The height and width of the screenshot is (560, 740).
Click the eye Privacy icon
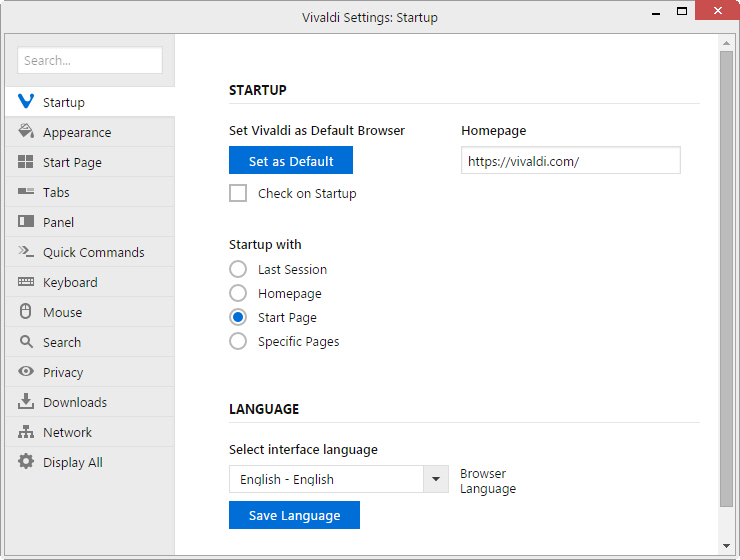25,371
